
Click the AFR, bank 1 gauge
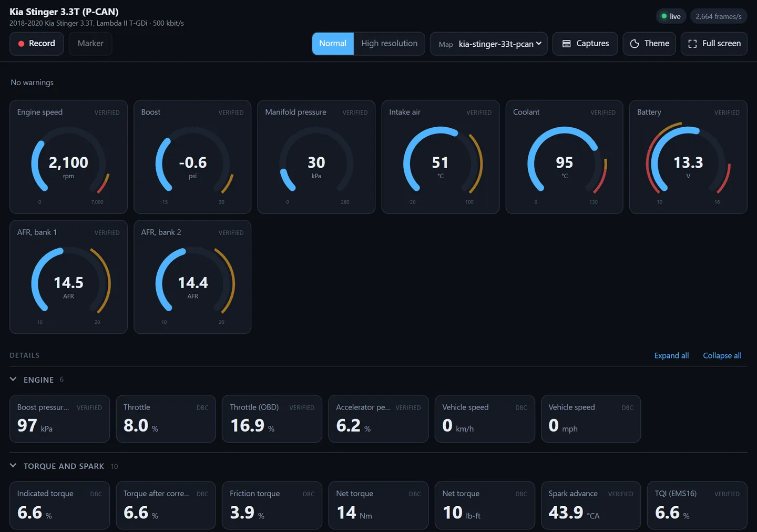coord(68,277)
